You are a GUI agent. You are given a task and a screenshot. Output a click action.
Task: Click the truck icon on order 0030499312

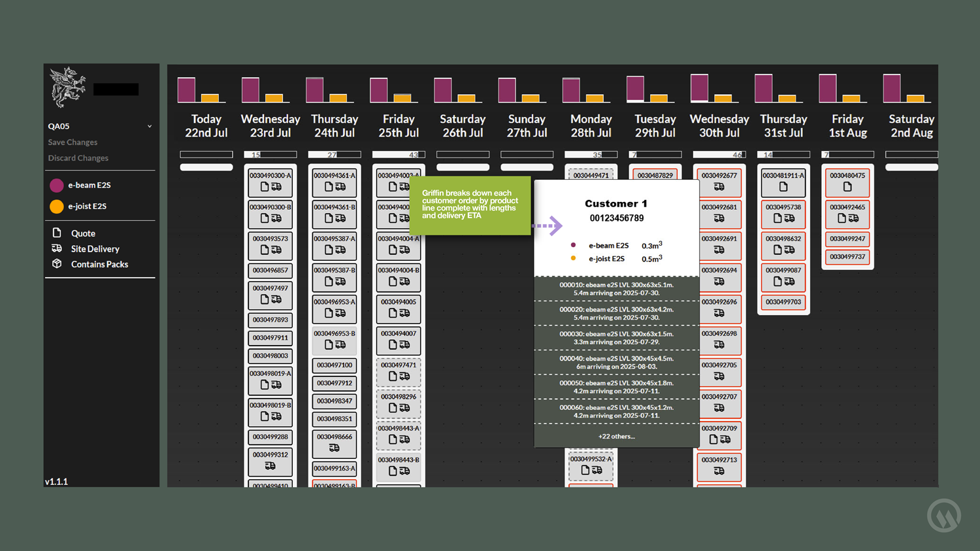(x=270, y=466)
